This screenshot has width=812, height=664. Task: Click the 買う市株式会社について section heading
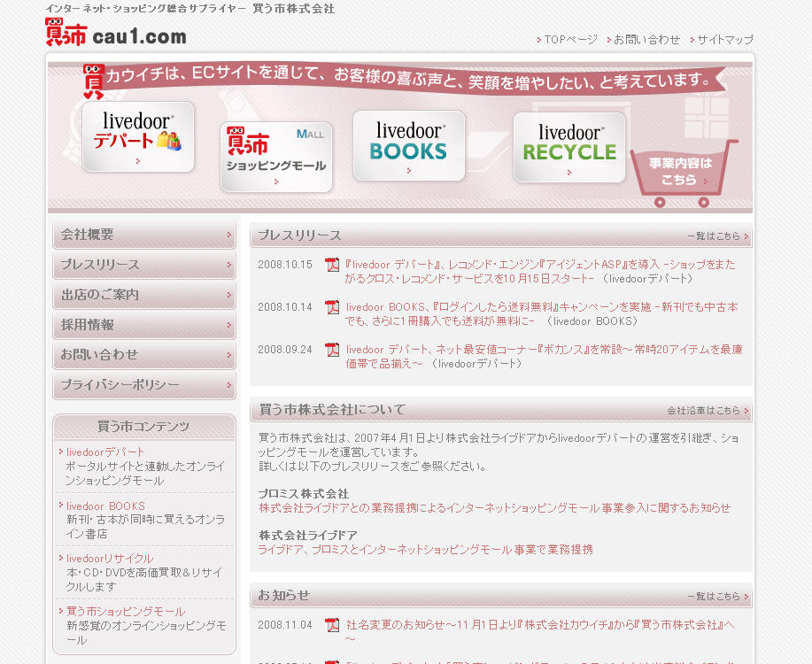pos(332,410)
